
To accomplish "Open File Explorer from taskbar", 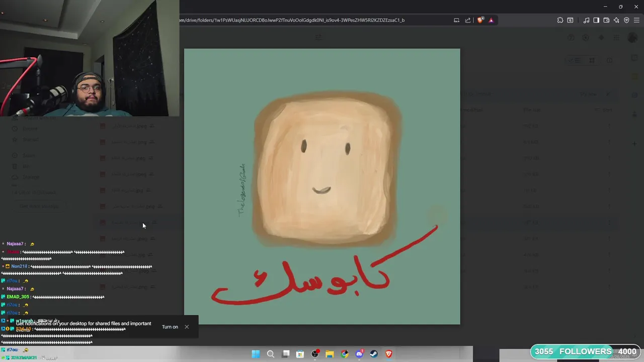I will [330, 354].
